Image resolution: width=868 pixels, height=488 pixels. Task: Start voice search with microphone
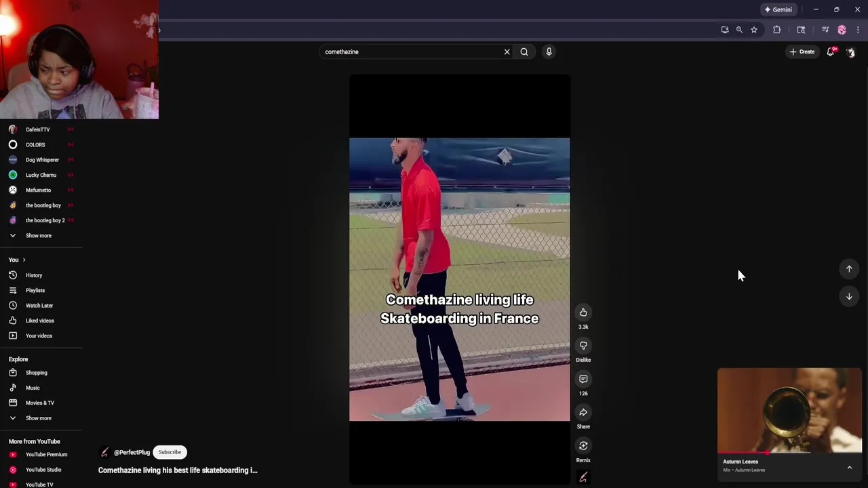(x=549, y=52)
